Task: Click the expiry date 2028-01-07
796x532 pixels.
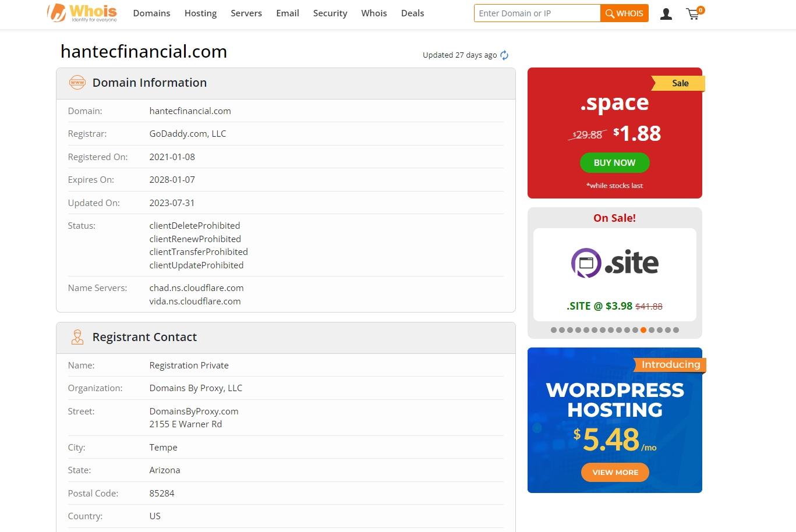Action: point(172,180)
